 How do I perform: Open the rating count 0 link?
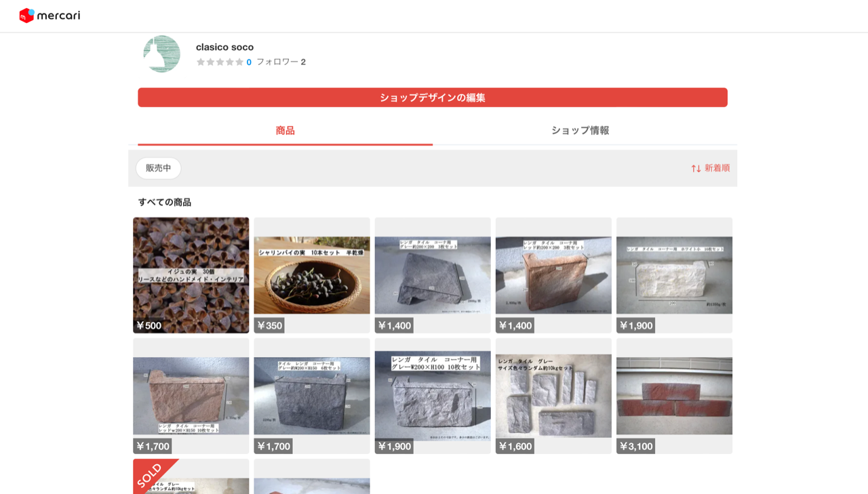249,62
